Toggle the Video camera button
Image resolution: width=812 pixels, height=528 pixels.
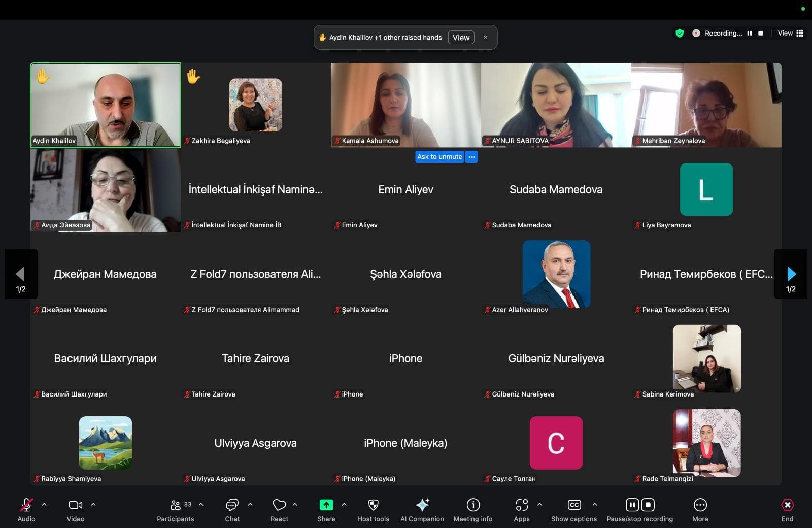click(x=76, y=505)
